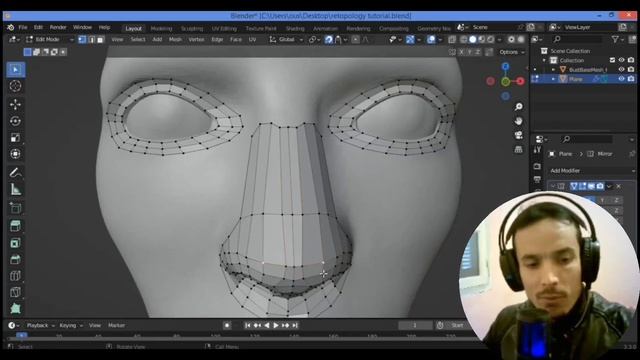Viewport: 640px width, 360px height.
Task: Select the Measure tool
Action: click(16, 189)
